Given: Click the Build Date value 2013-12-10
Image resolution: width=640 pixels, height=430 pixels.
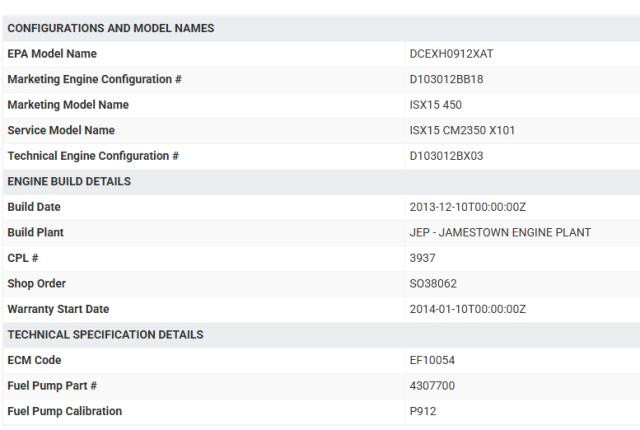Looking at the screenshot, I should (468, 207).
